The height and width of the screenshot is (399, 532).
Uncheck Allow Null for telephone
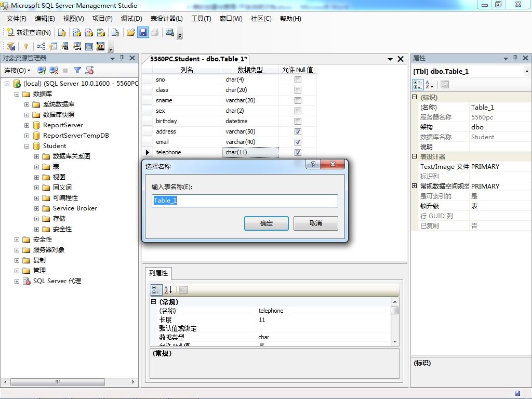point(298,152)
